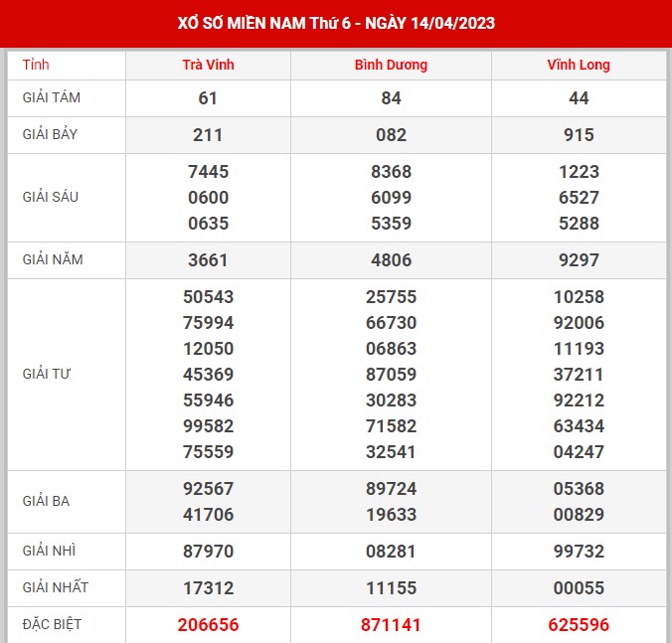This screenshot has height=643, width=672.
Task: Select Trà Vinh eighth prize 61
Action: click(208, 98)
